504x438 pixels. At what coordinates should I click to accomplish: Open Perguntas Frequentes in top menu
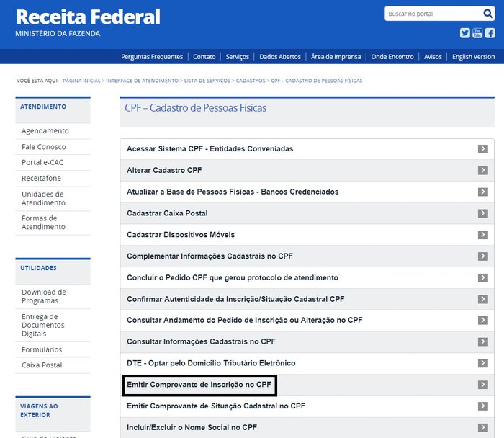(152, 57)
